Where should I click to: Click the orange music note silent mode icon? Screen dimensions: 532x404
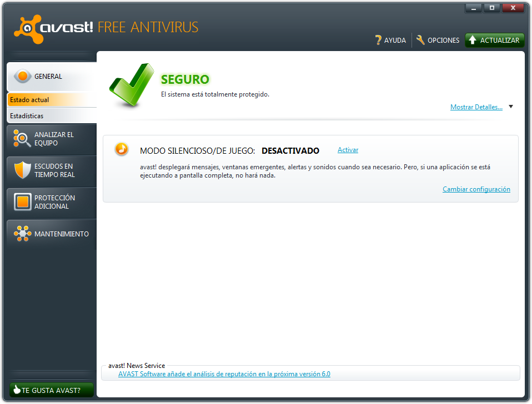click(x=122, y=149)
